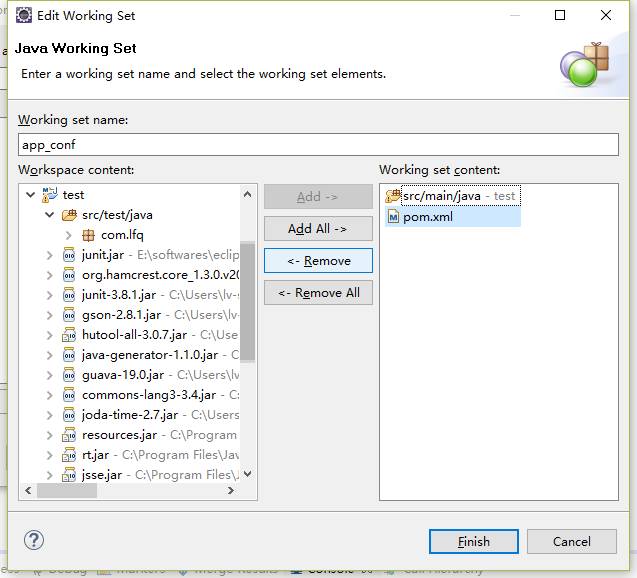Image resolution: width=637 pixels, height=578 pixels.
Task: Click workspace tree scroll down arrow
Action: pyautogui.click(x=247, y=474)
